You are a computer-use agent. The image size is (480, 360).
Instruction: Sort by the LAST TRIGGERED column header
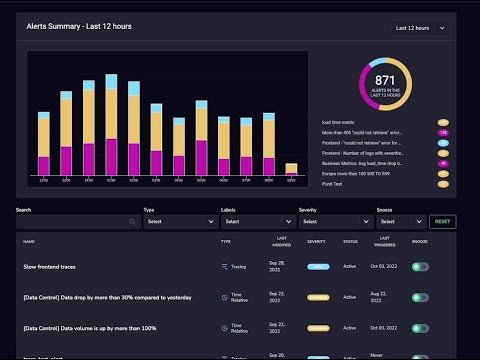385,241
